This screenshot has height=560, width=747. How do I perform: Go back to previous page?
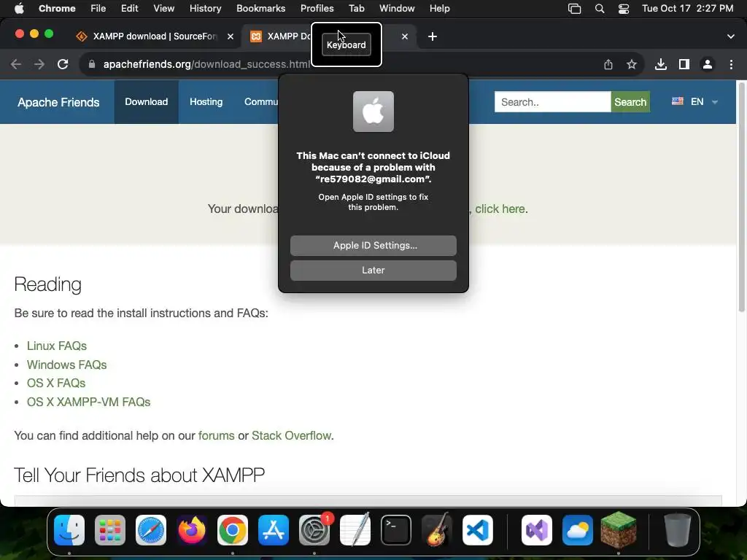click(16, 64)
